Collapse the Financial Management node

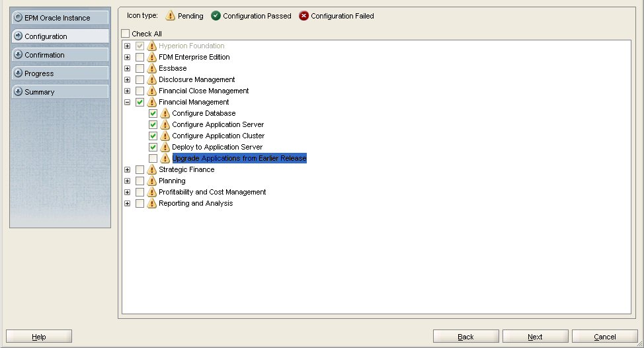[128, 102]
